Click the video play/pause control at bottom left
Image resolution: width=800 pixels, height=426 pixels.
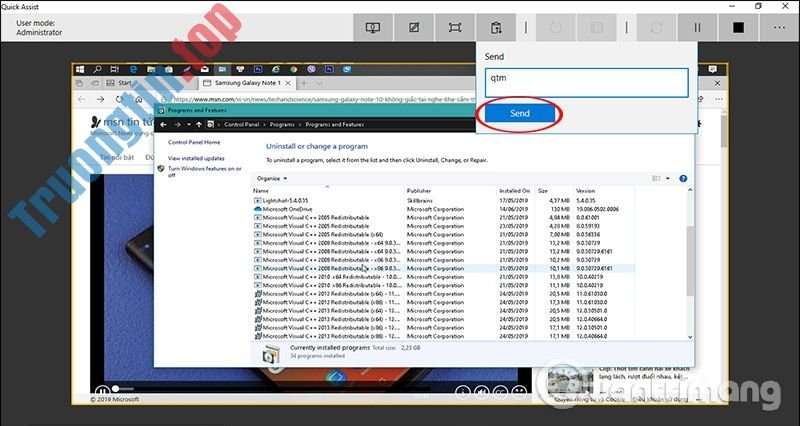pyautogui.click(x=102, y=388)
